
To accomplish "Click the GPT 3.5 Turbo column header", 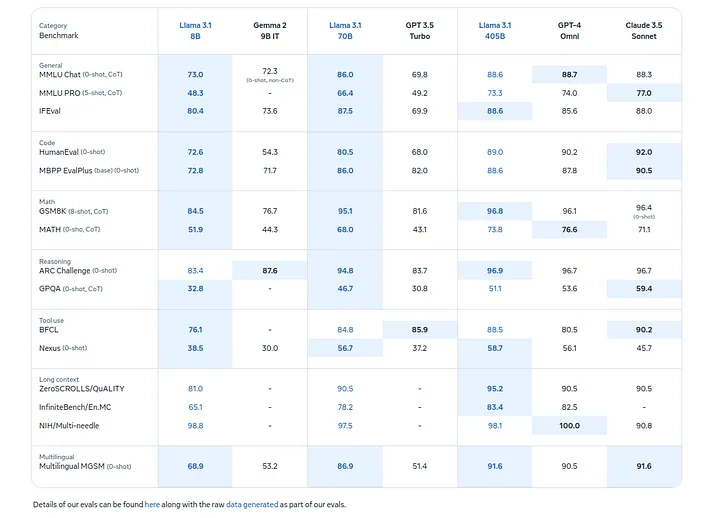I will (x=419, y=30).
